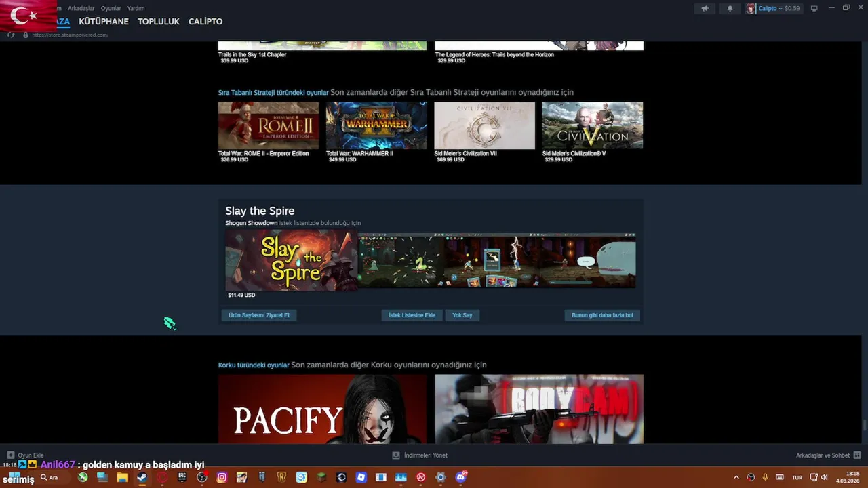Image resolution: width=868 pixels, height=488 pixels.
Task: Open the Yardım menu
Action: 136,8
